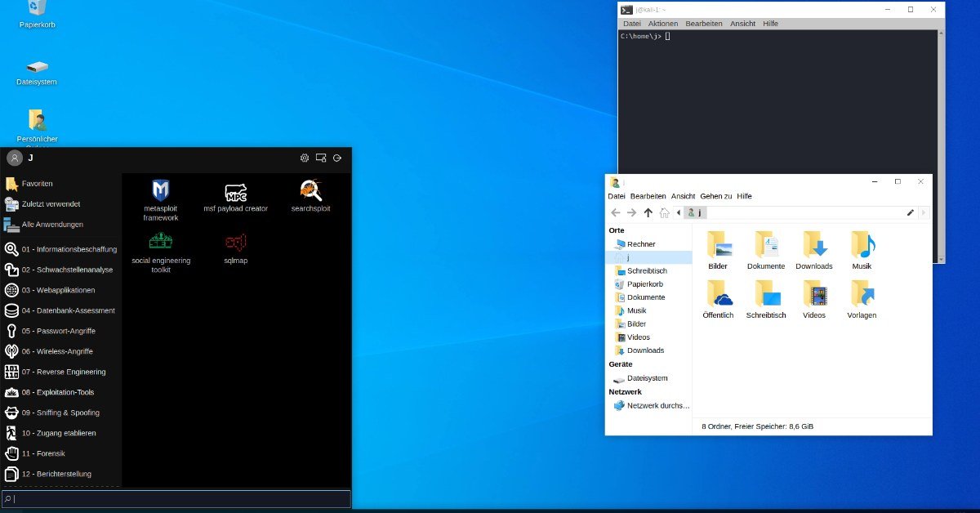Open Papierkorb desktop icon

point(37,15)
